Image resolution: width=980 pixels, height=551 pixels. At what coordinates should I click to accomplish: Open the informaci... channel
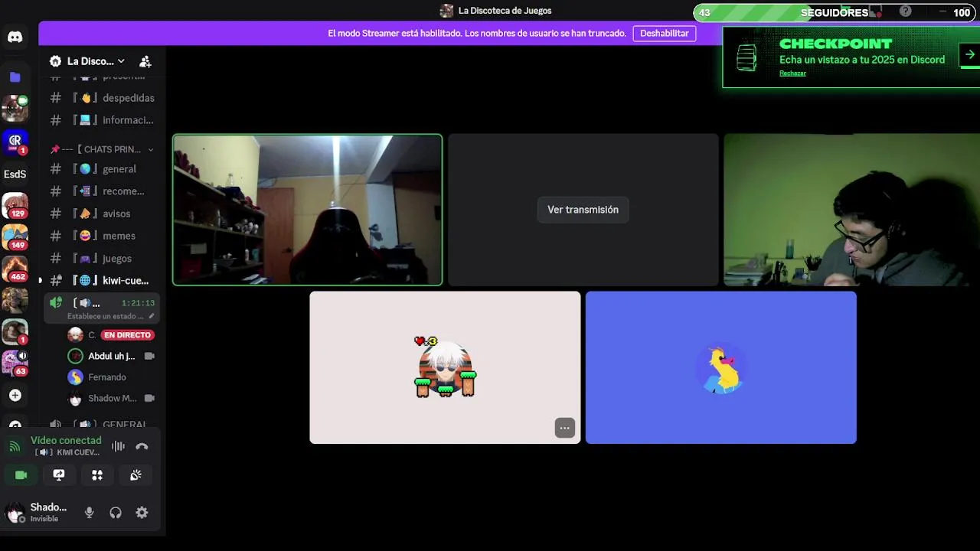click(x=102, y=120)
